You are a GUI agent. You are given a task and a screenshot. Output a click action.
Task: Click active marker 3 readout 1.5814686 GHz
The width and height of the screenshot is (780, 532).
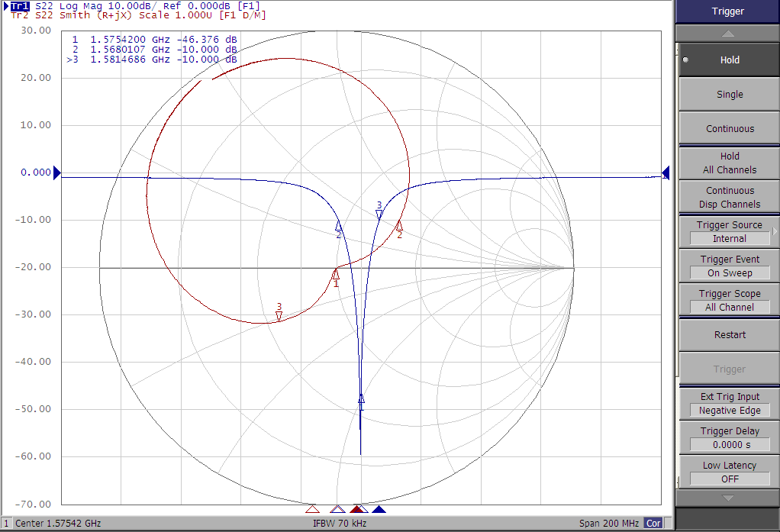(152, 60)
